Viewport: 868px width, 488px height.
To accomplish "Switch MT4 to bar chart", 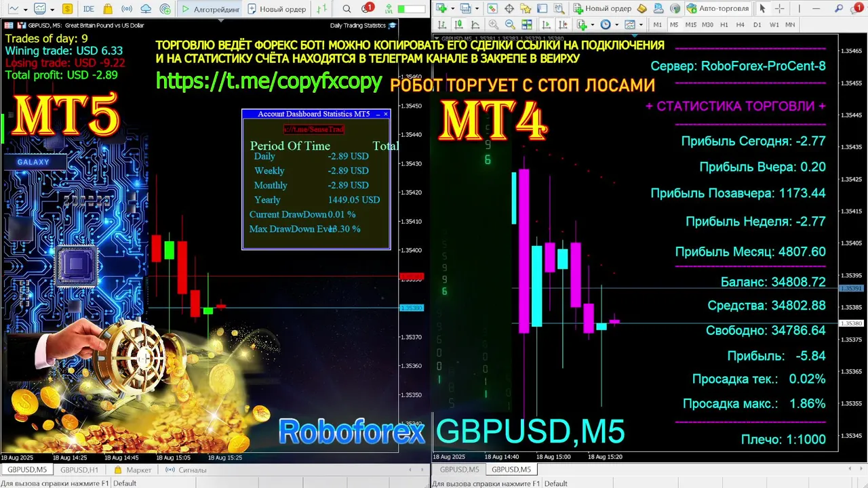I will (x=441, y=24).
